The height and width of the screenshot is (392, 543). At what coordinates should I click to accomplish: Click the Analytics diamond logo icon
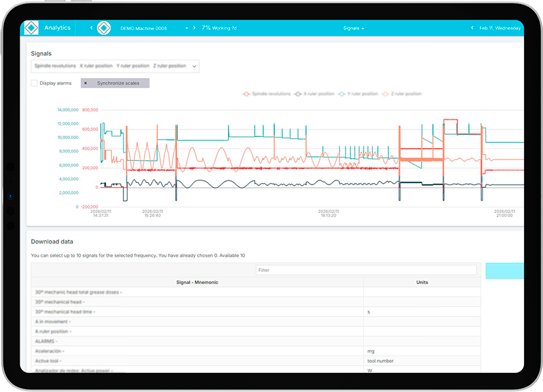coord(31,28)
